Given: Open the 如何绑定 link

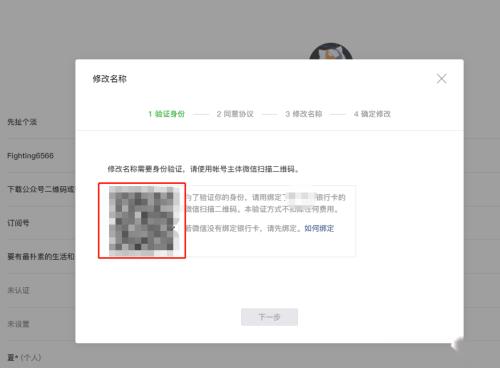Looking at the screenshot, I should click(319, 228).
